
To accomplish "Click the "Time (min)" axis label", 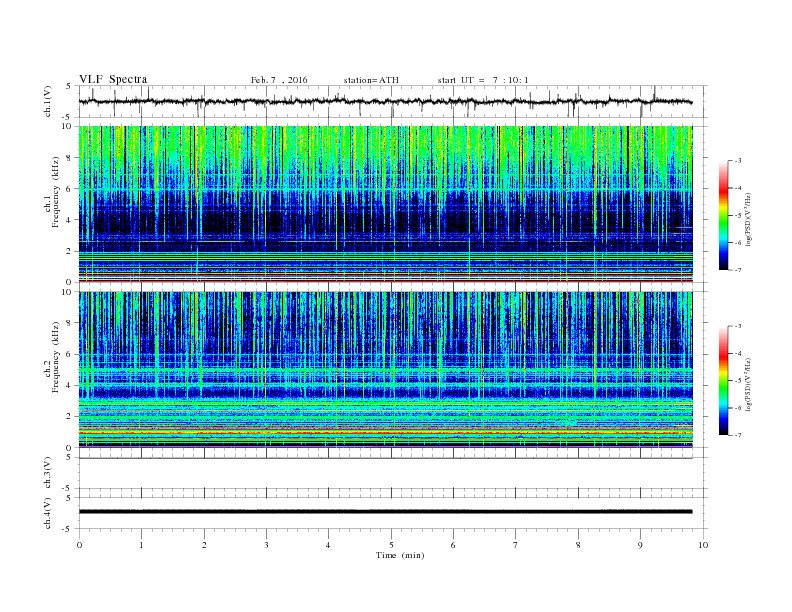I will point(400,555).
